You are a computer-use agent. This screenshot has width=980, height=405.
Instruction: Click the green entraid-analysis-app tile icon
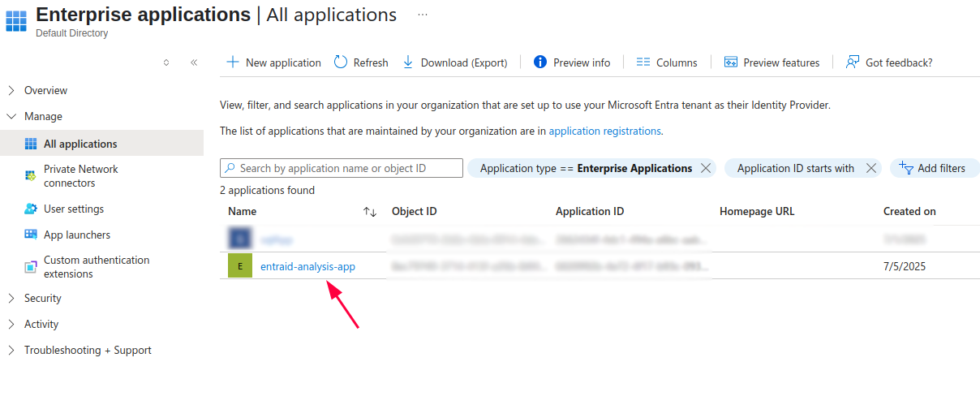click(240, 266)
